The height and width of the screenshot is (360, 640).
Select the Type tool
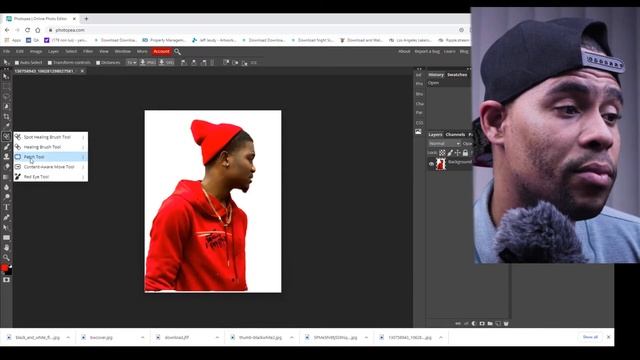[x=6, y=207]
